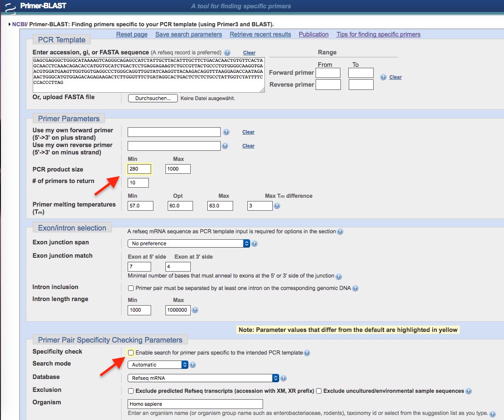Image resolution: width=504 pixels, height=420 pixels.
Task: Click the Exon/intron selection heading
Action: tap(72, 228)
